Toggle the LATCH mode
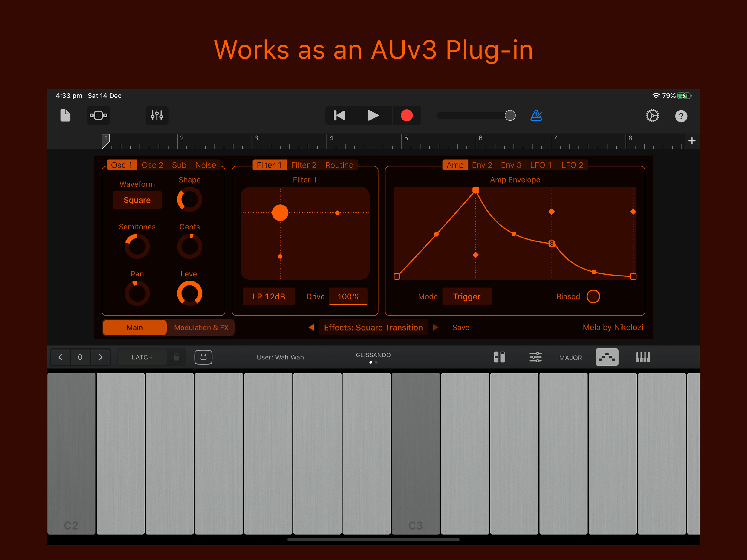The height and width of the screenshot is (560, 747). tap(142, 357)
